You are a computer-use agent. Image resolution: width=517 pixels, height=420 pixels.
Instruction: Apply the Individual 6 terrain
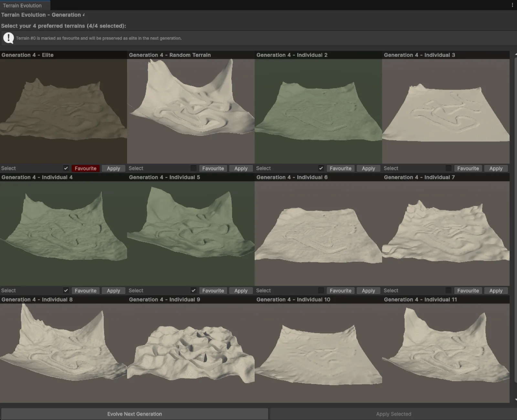[368, 291]
